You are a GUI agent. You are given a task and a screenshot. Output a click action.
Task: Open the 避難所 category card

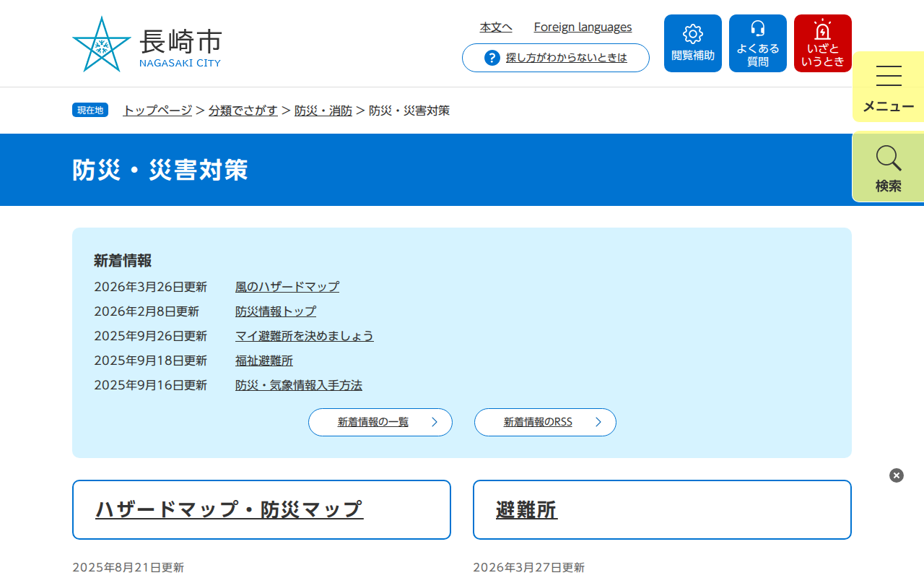(x=662, y=509)
